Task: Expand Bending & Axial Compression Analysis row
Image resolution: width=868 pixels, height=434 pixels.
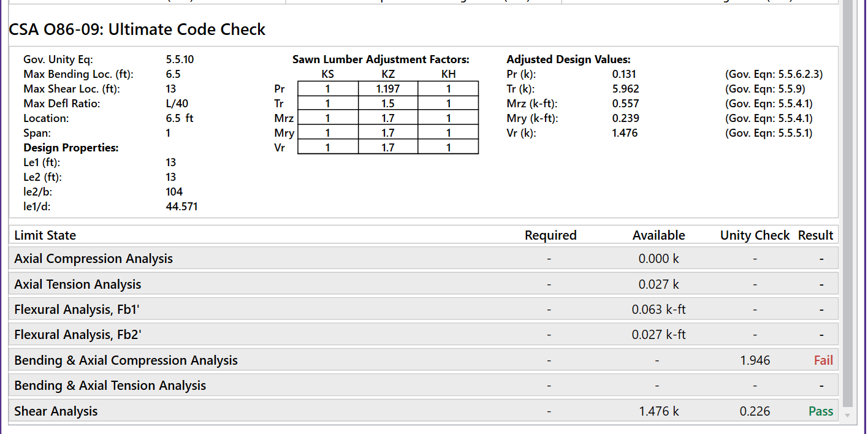Action: [x=126, y=360]
